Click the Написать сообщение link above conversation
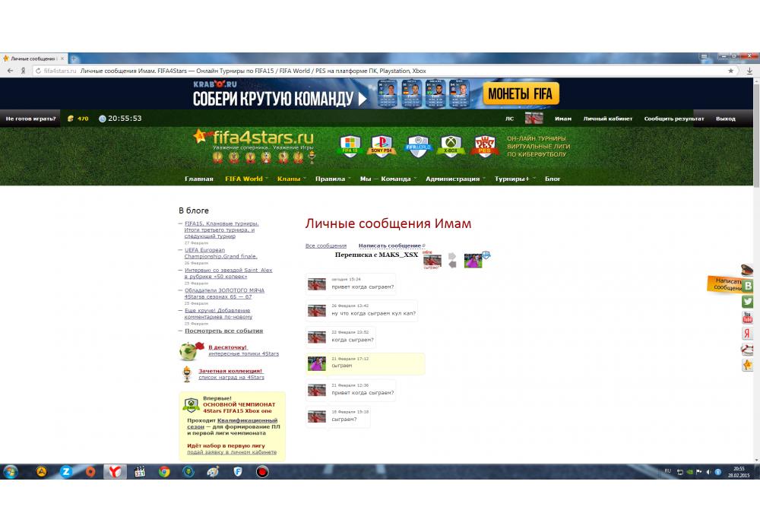This screenshot has height=532, width=760. point(389,246)
